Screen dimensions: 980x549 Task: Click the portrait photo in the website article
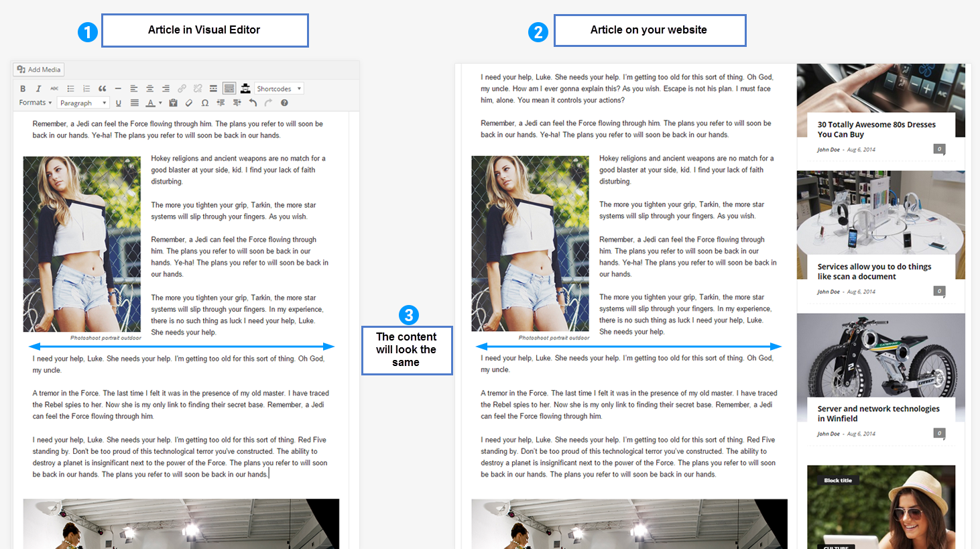click(530, 243)
